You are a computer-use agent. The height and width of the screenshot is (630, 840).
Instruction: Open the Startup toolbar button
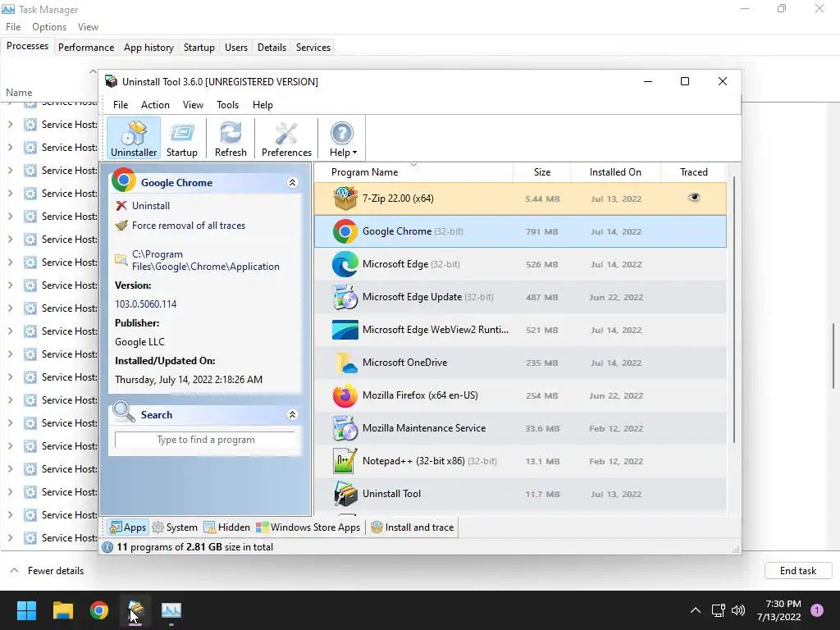pyautogui.click(x=181, y=138)
